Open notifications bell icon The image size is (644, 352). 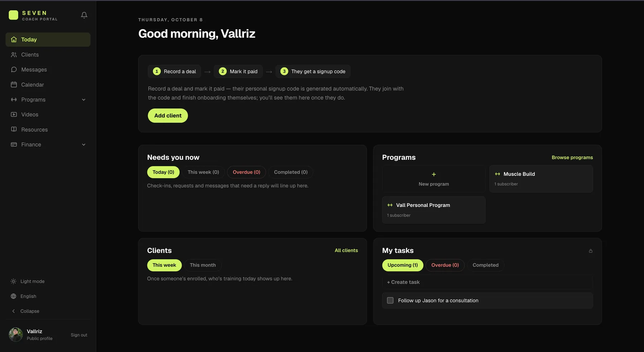pos(84,15)
